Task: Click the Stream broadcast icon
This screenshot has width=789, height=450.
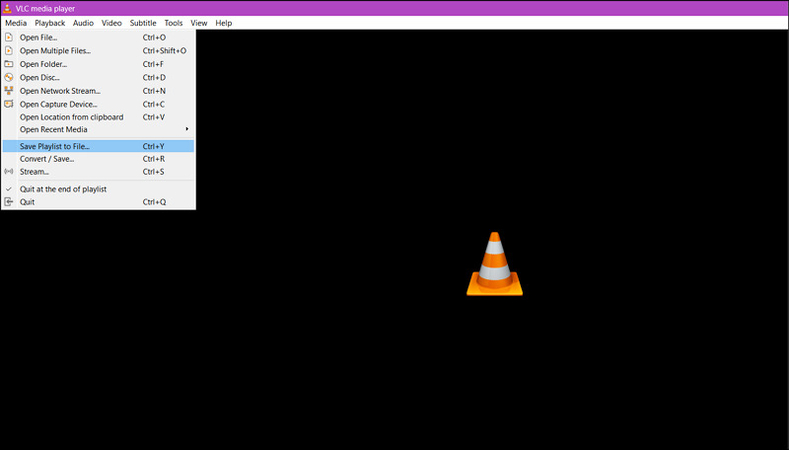Action: pos(9,172)
